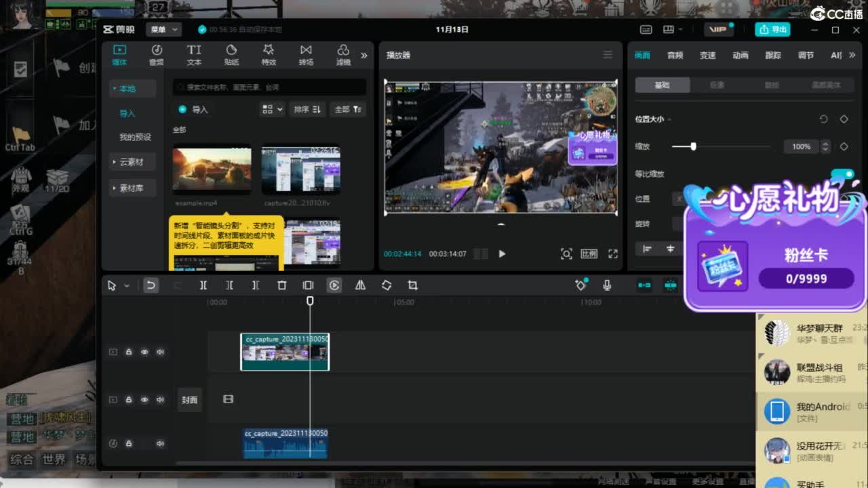
Task: Open the 媒体 media panel
Action: (119, 55)
